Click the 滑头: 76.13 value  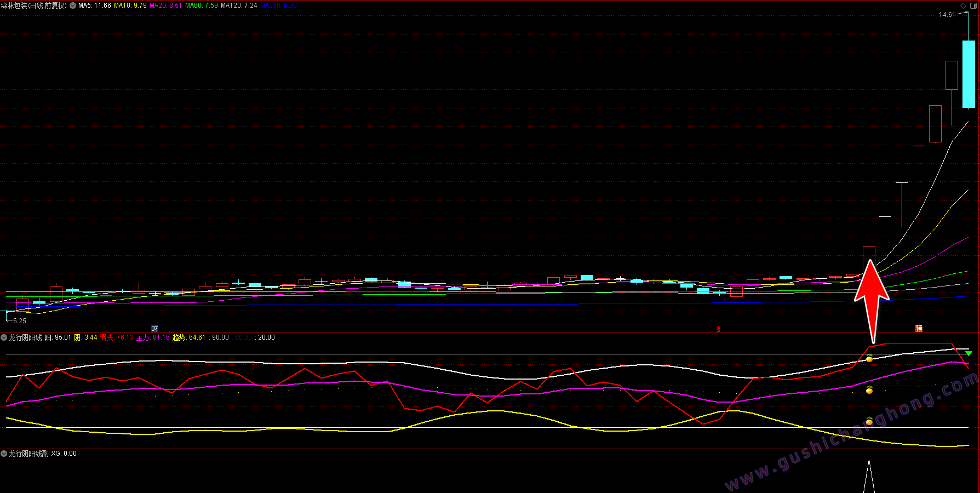117,337
